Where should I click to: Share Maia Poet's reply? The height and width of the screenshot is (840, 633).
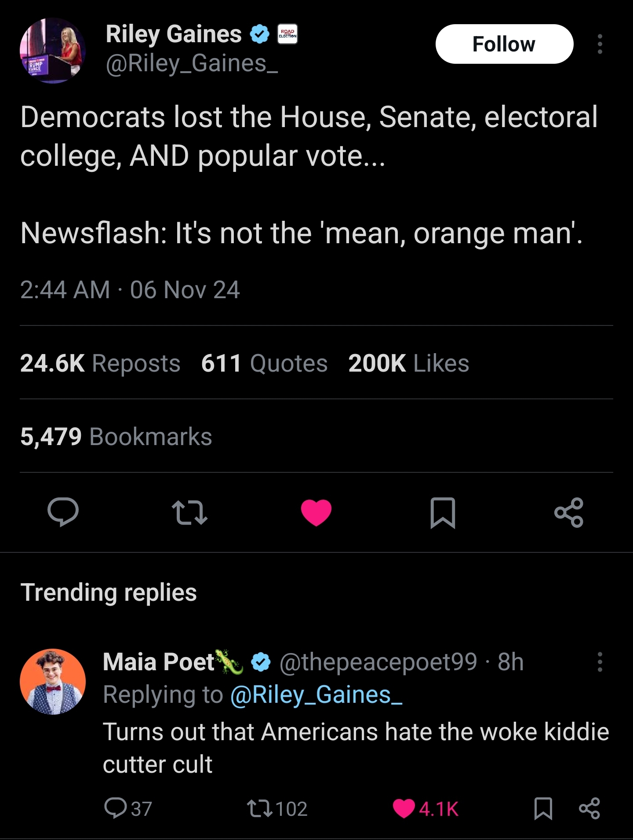pyautogui.click(x=589, y=808)
